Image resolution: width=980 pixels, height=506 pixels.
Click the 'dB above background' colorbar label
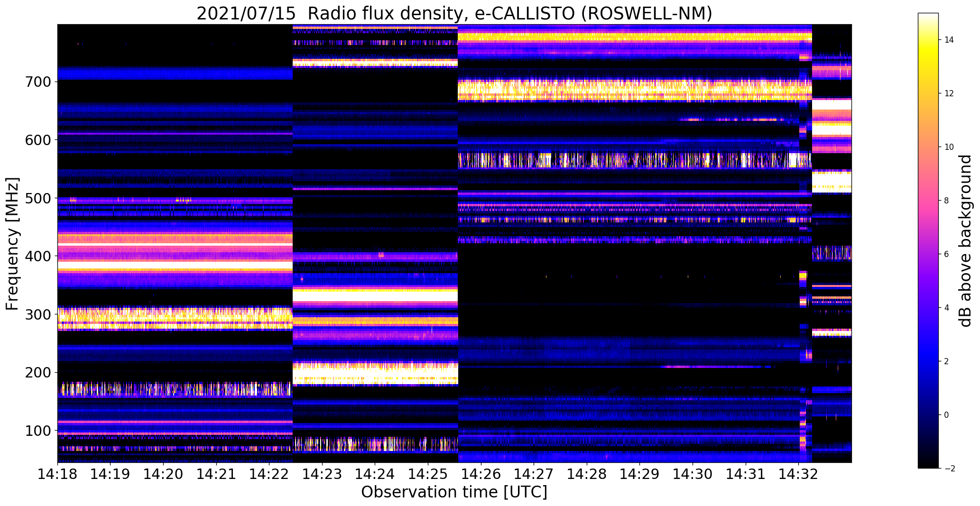tap(965, 240)
